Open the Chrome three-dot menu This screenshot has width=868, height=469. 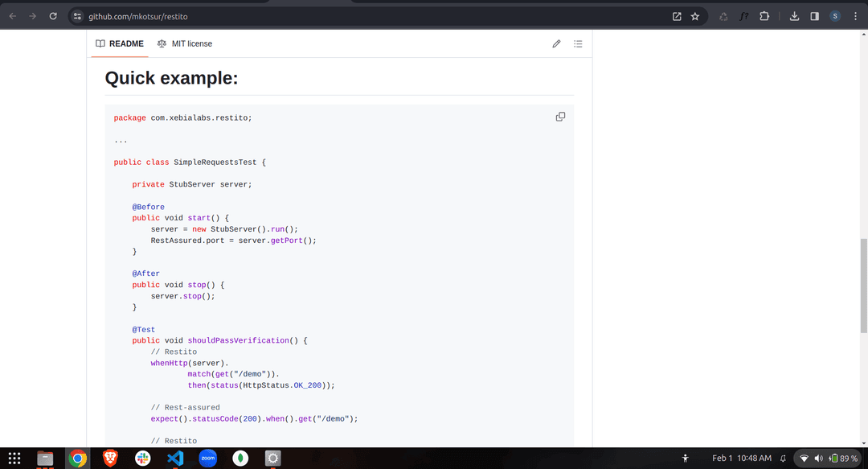pos(855,16)
